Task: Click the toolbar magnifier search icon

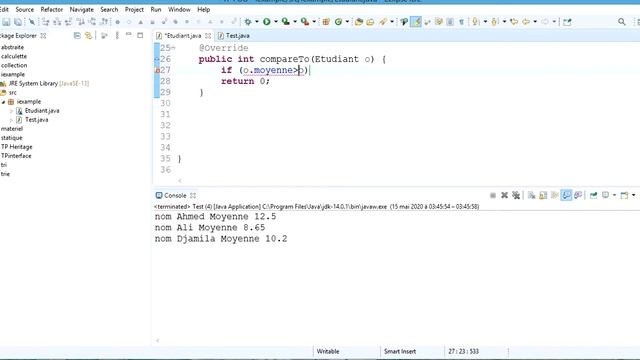Action: [x=622, y=22]
